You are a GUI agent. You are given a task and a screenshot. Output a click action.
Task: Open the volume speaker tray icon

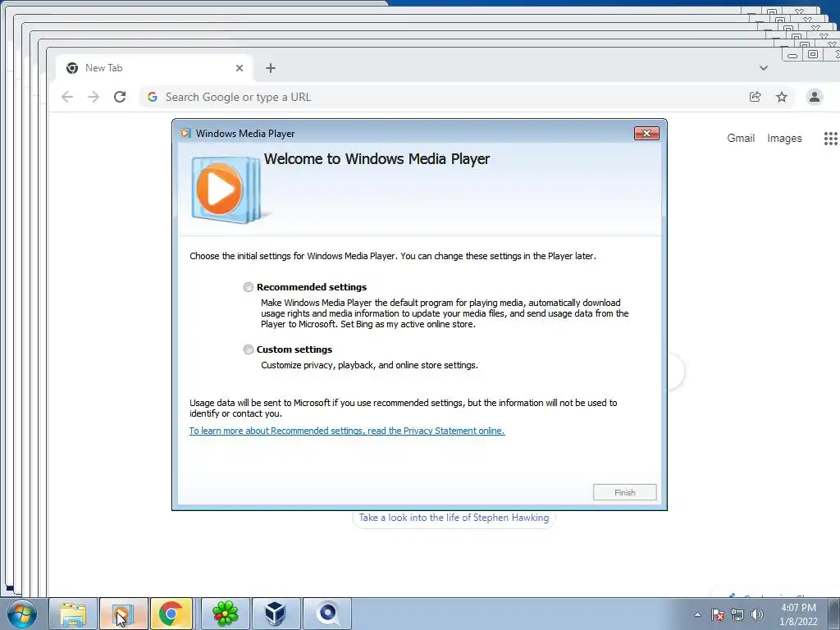pyautogui.click(x=757, y=614)
